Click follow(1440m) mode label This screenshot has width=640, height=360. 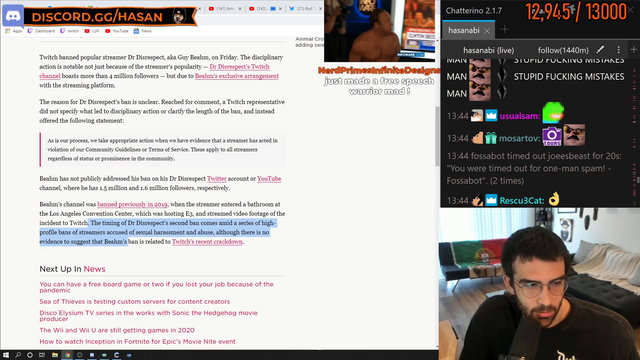point(563,50)
